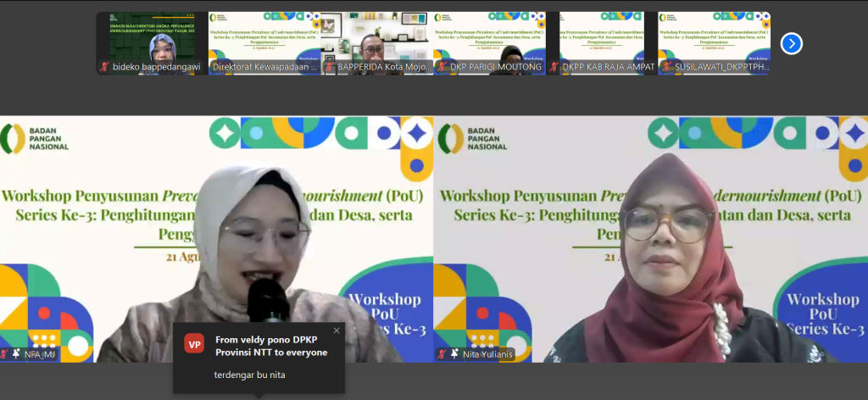Click 'Direktorat Kewaspadaan' name label
The image size is (868, 400).
pyautogui.click(x=264, y=67)
